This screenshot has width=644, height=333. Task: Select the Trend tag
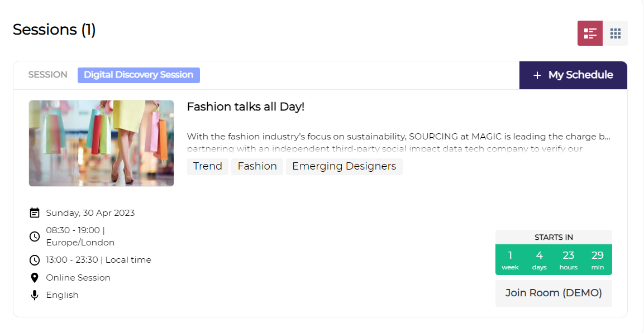(x=207, y=166)
